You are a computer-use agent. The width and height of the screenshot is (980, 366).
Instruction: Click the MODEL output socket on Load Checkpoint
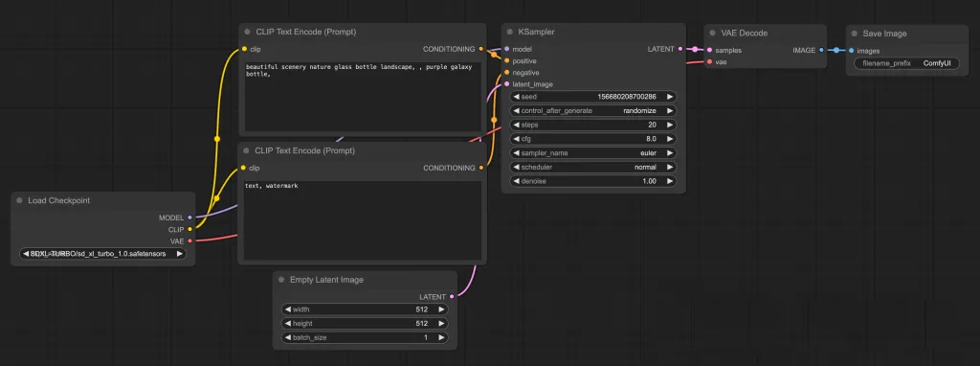(190, 217)
